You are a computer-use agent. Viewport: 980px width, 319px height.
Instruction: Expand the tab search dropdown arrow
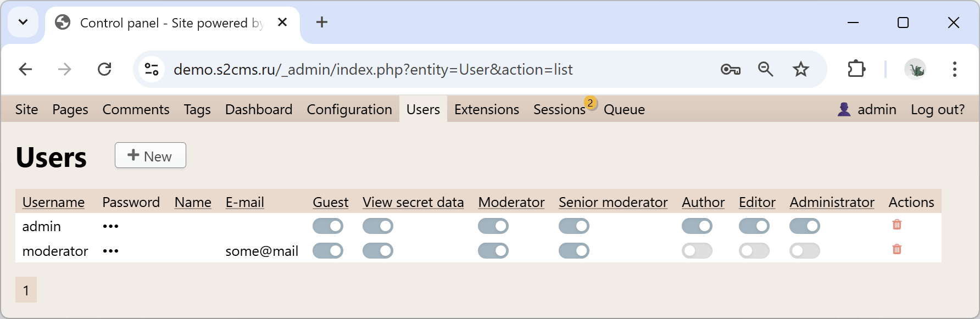pos(23,23)
